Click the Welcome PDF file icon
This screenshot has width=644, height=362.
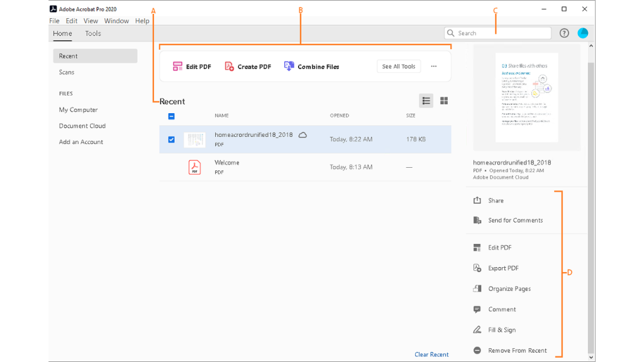195,167
